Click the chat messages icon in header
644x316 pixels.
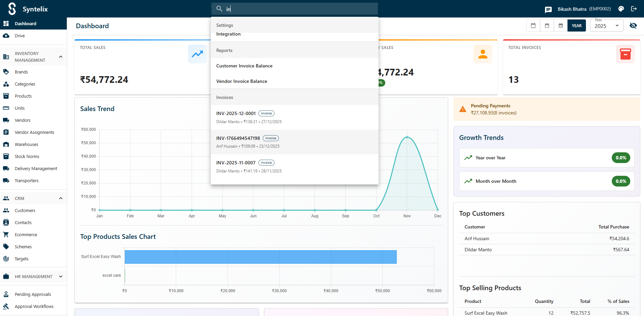(x=548, y=9)
